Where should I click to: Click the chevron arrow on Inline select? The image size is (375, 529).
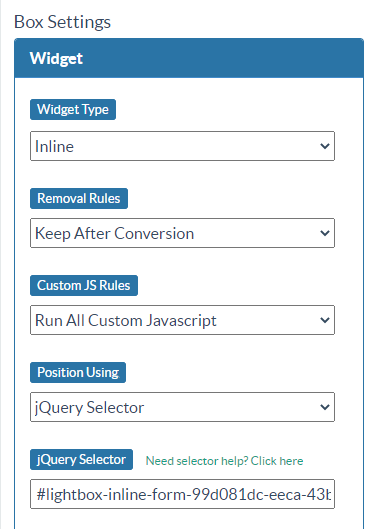click(325, 146)
